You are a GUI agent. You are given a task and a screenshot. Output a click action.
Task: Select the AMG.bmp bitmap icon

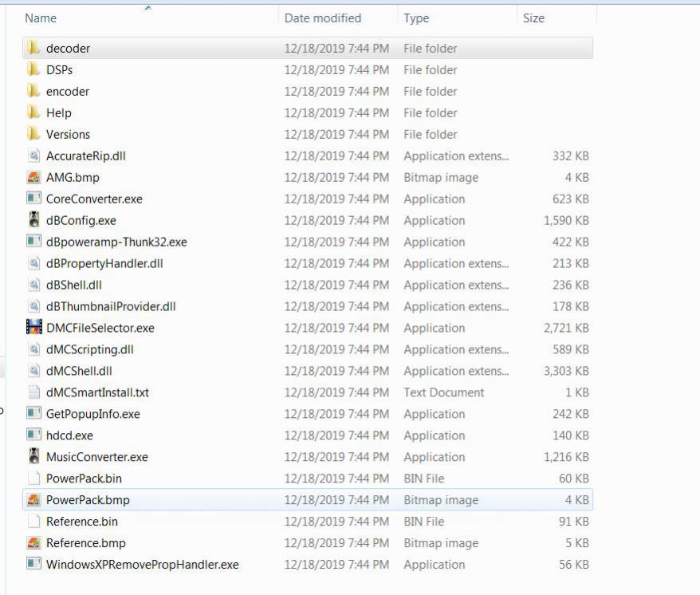33,177
